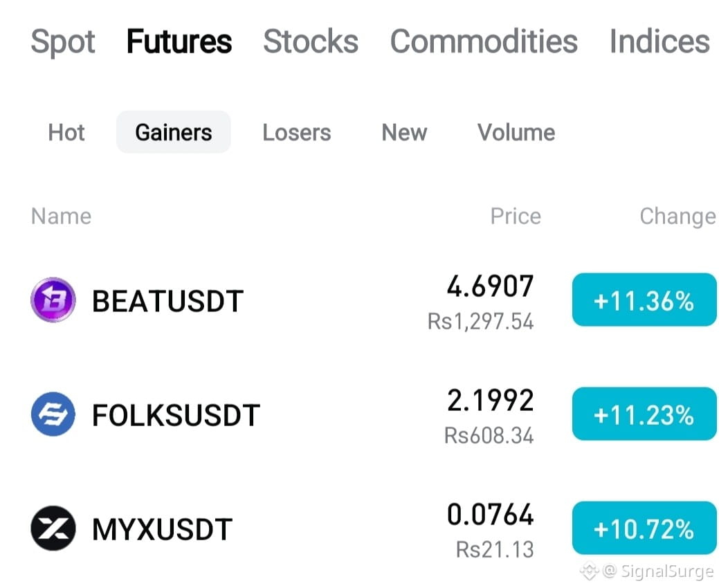
Task: Click the SignalSurge watermark logo icon
Action: coord(590,571)
